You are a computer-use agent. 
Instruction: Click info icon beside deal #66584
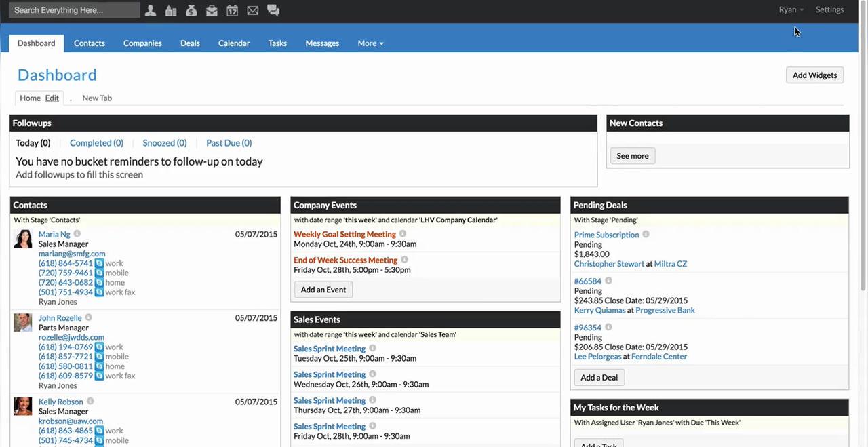coord(609,281)
